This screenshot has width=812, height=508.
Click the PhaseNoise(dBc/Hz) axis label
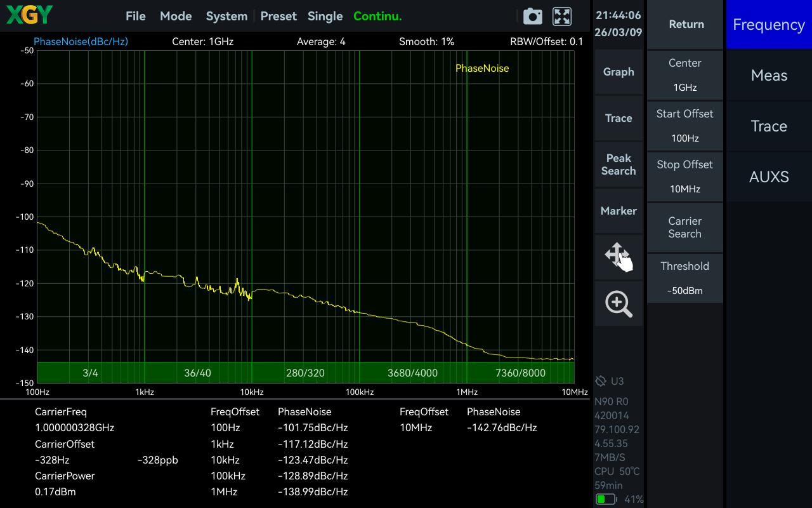(x=81, y=41)
